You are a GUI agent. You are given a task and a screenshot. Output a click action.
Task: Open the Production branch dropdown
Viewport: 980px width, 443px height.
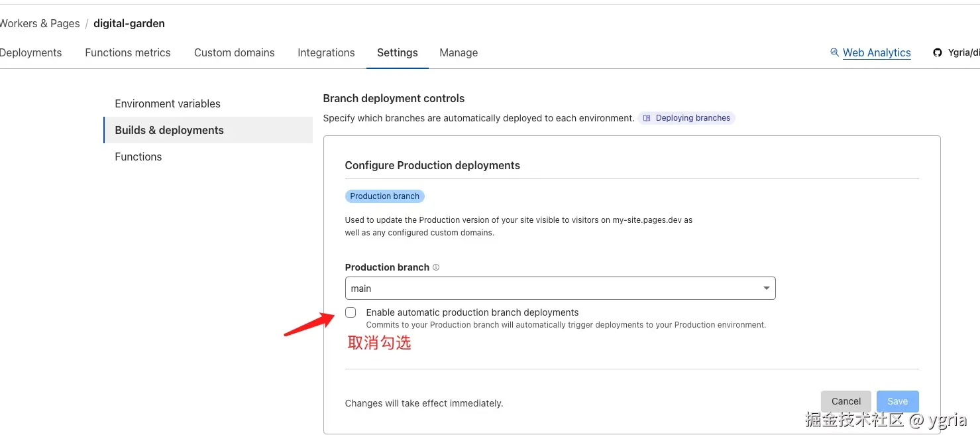(560, 288)
